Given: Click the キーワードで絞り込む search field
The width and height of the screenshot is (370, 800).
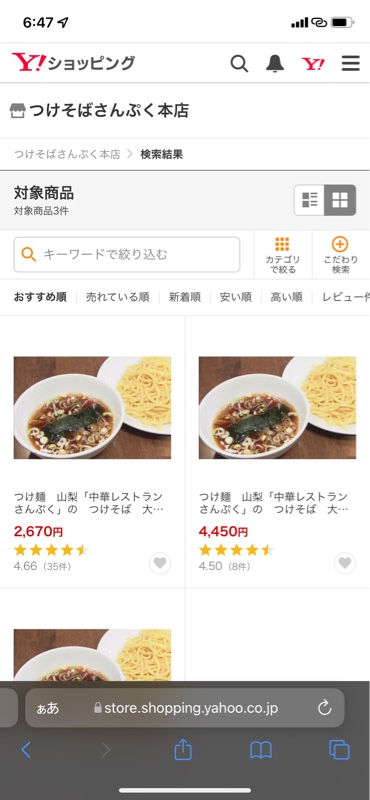Looking at the screenshot, I should (x=127, y=255).
